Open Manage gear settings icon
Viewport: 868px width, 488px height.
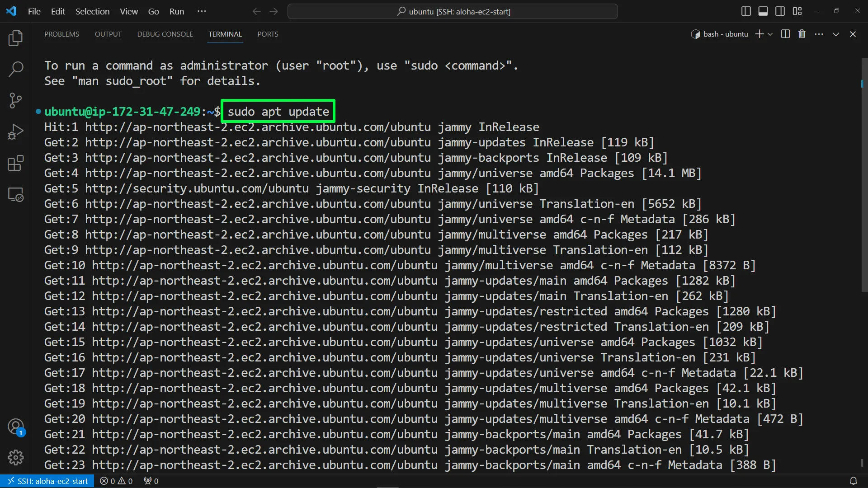(x=15, y=457)
